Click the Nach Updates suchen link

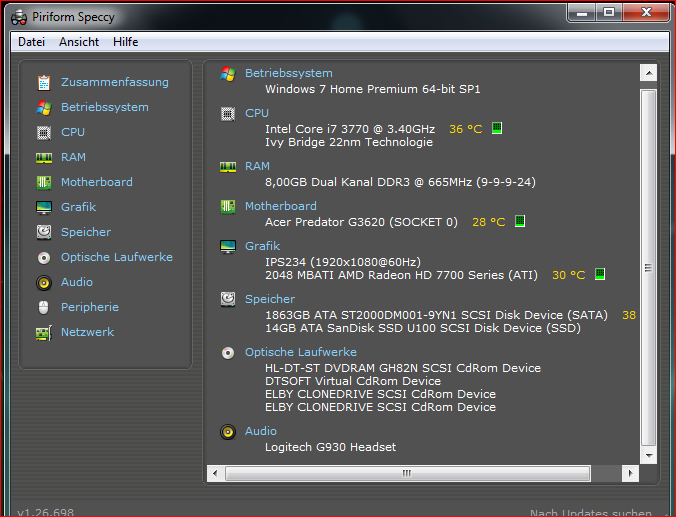[x=591, y=512]
